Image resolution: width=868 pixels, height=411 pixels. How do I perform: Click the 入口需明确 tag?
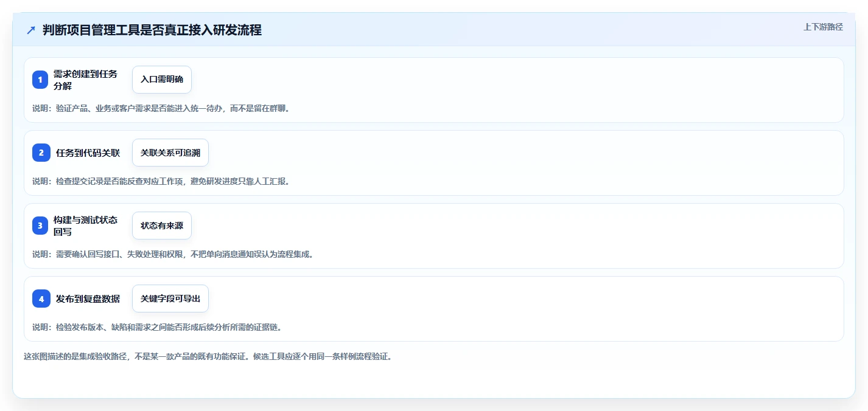pos(162,80)
